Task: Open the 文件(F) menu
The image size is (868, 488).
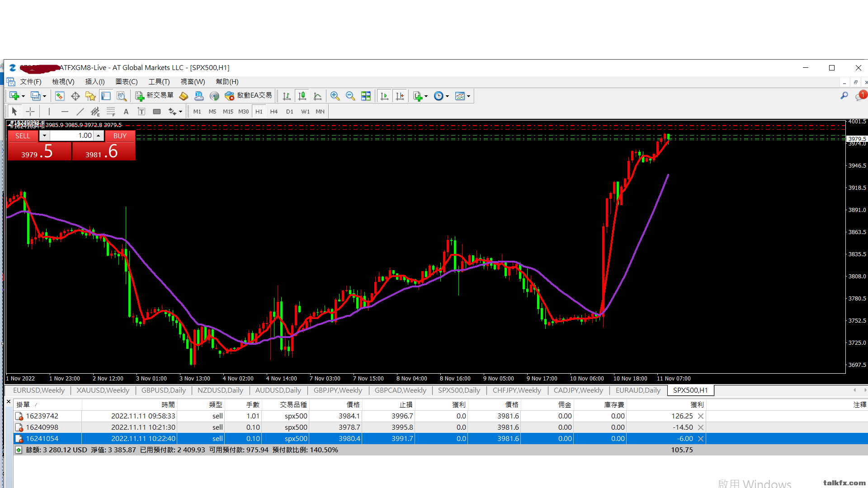Action: [x=31, y=82]
